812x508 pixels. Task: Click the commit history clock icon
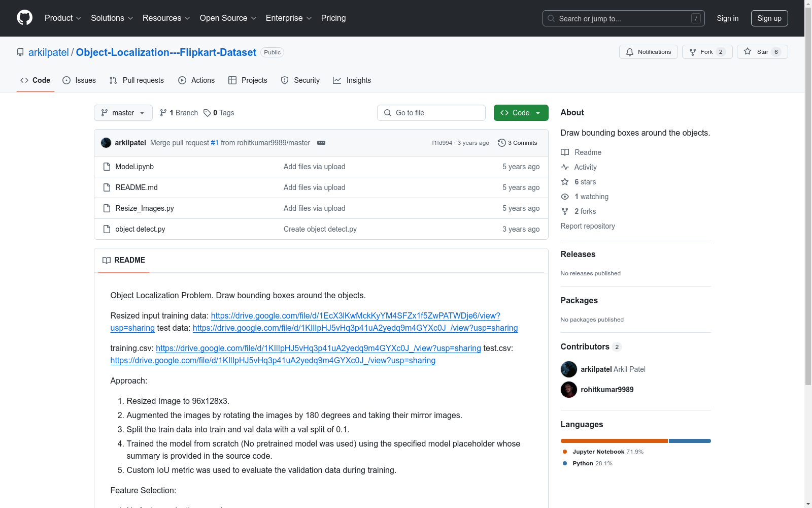(x=502, y=143)
